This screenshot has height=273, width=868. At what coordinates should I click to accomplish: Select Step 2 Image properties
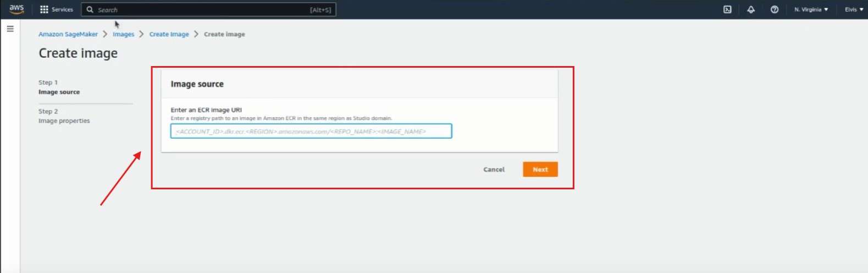pyautogui.click(x=64, y=121)
